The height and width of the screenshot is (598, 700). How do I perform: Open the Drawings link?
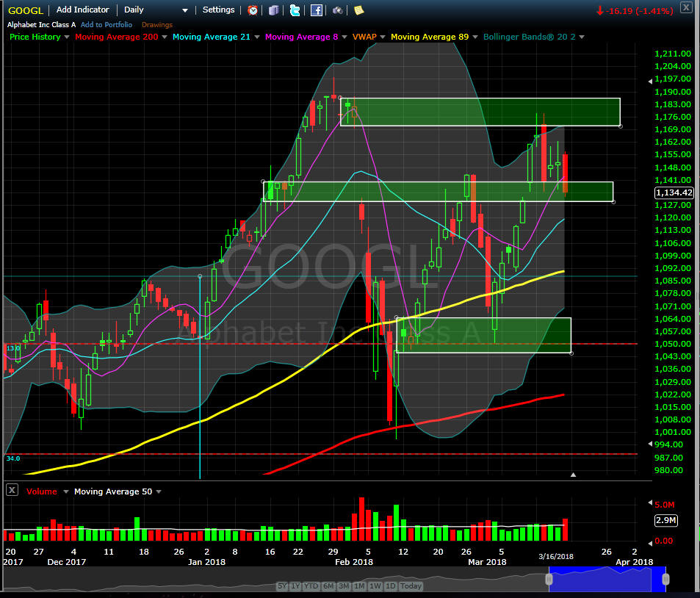157,25
